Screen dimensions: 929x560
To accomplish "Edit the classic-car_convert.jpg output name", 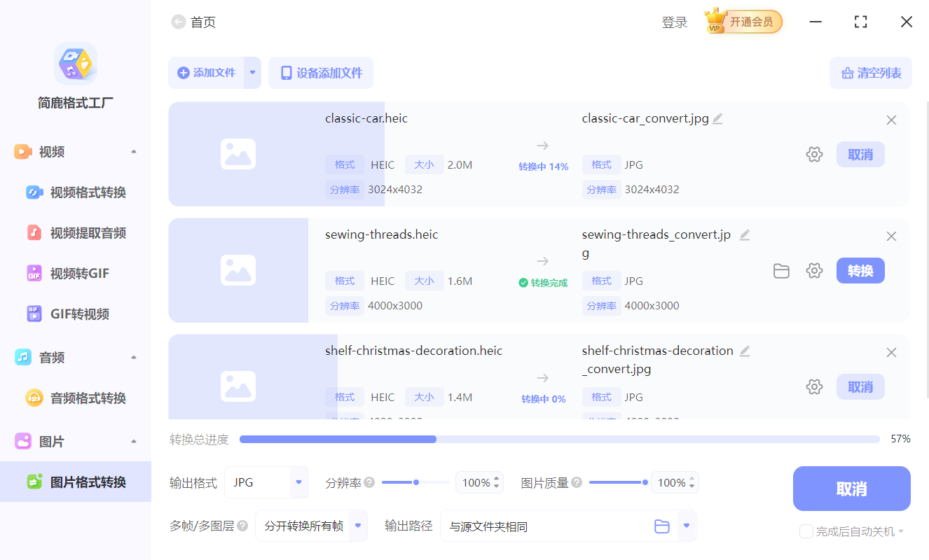I will [717, 119].
